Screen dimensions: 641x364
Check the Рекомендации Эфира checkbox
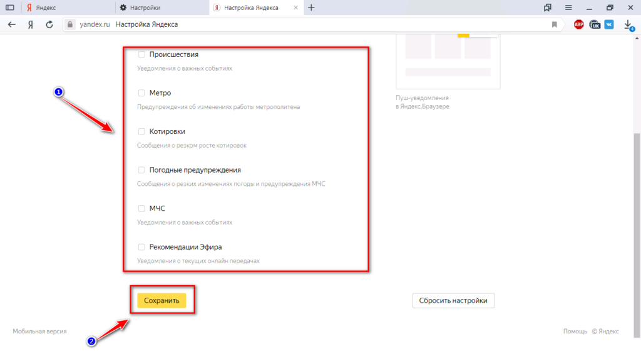tap(141, 247)
